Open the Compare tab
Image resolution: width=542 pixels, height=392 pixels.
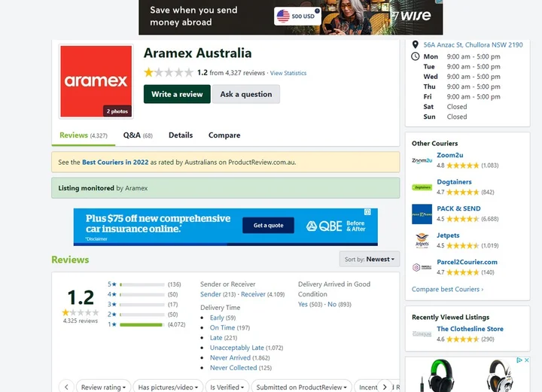click(x=224, y=135)
